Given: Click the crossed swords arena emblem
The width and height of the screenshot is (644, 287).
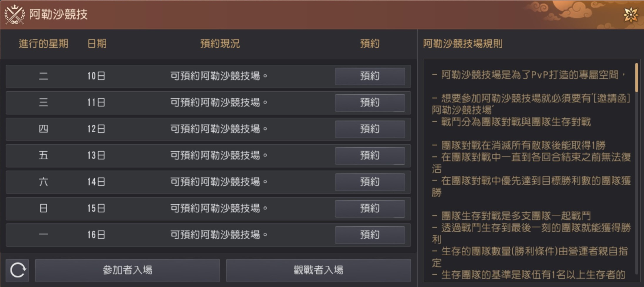Looking at the screenshot, I should coord(14,14).
